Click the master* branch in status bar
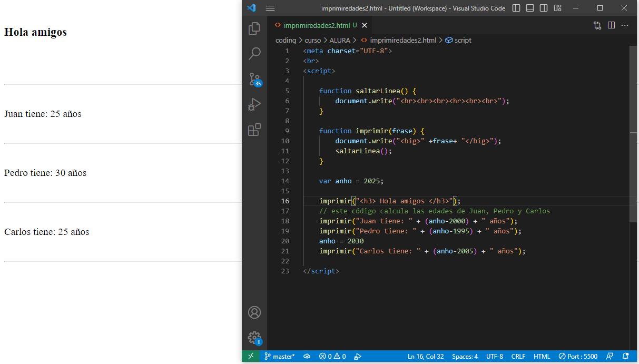 pyautogui.click(x=280, y=357)
